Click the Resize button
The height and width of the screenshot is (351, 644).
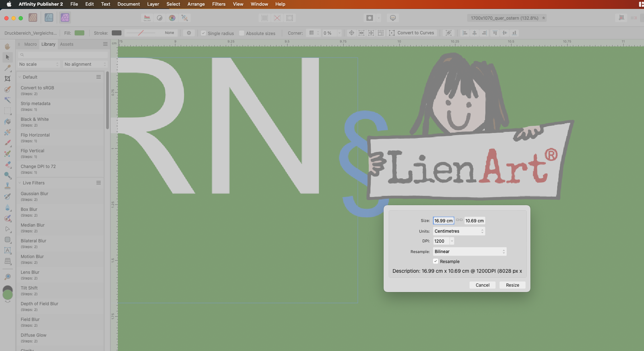coord(513,285)
